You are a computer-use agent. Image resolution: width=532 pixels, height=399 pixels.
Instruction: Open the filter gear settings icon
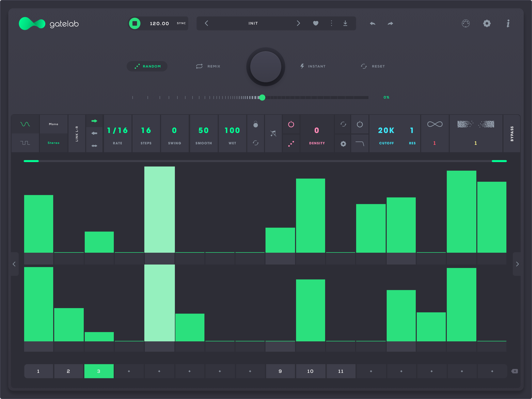pos(343,144)
